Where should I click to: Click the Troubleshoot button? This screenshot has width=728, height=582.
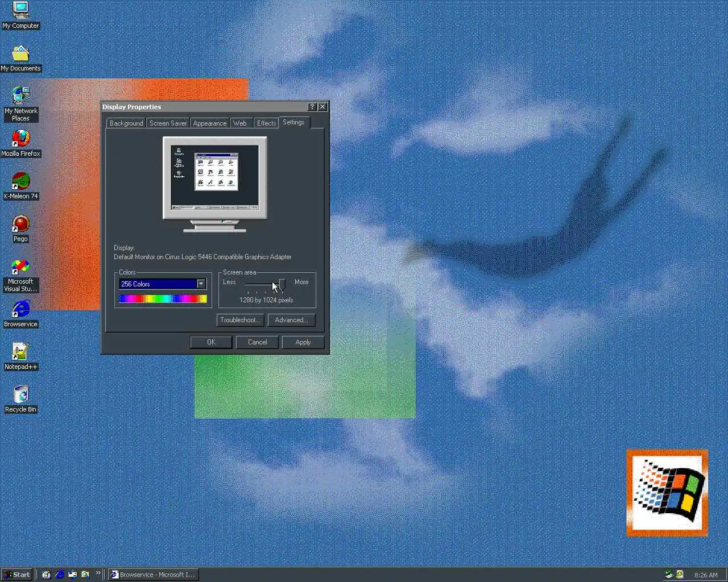[x=240, y=320]
